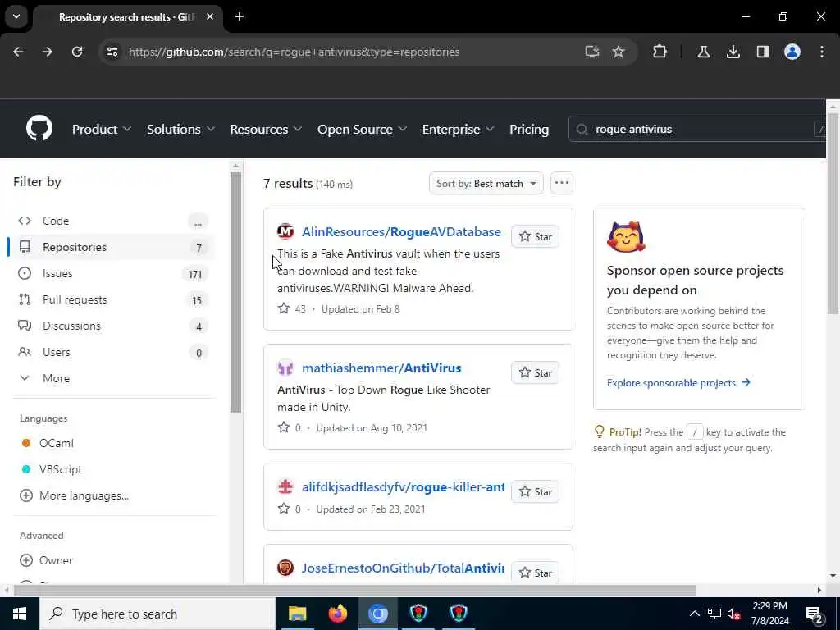Expand the Product menu
Screen dimensions: 840x630
coord(102,129)
